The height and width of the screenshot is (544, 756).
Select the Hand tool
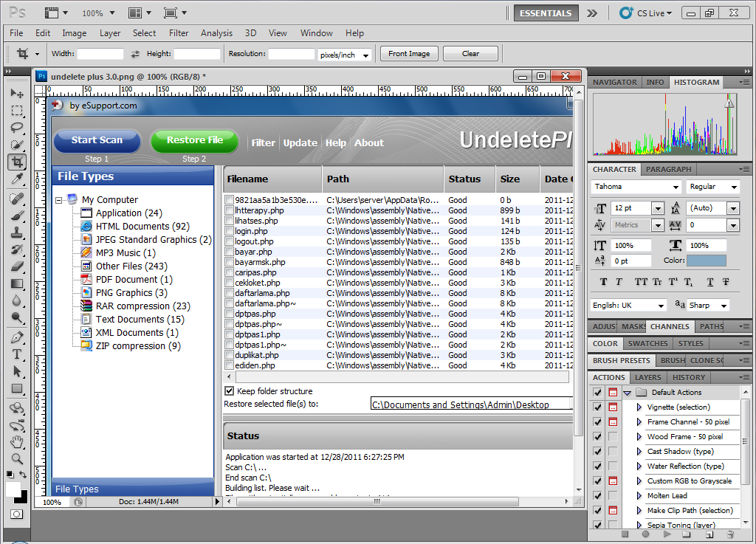point(17,441)
